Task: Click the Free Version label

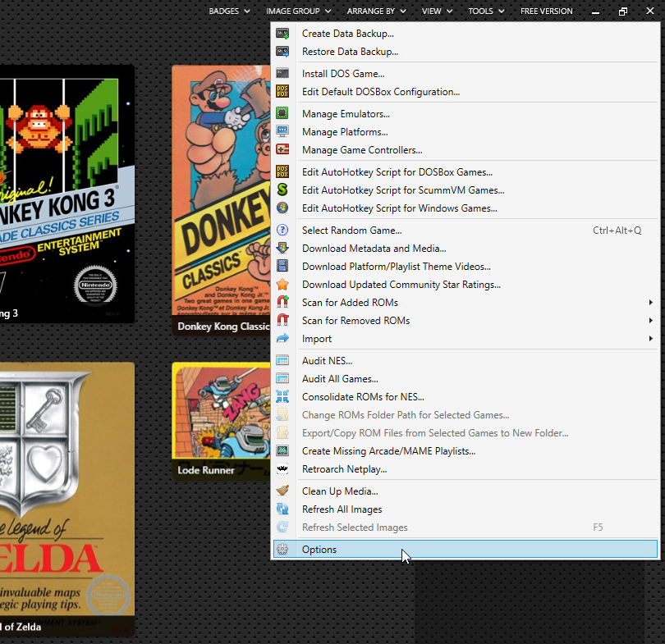Action: point(546,11)
